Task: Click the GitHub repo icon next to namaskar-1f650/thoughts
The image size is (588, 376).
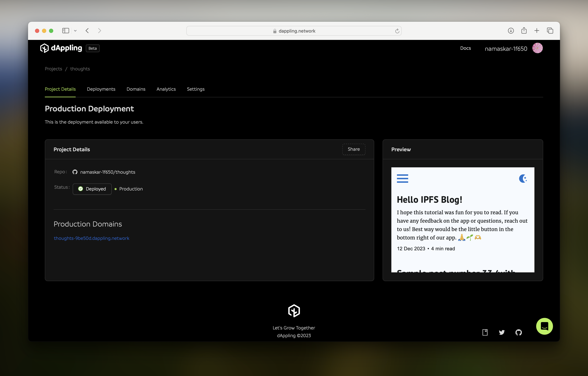Action: tap(75, 172)
